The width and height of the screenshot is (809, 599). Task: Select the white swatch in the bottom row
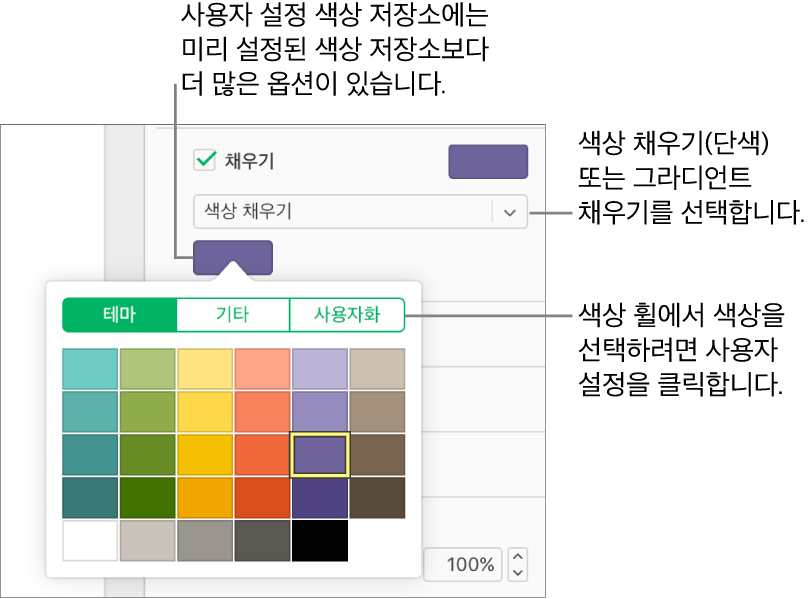[x=89, y=541]
